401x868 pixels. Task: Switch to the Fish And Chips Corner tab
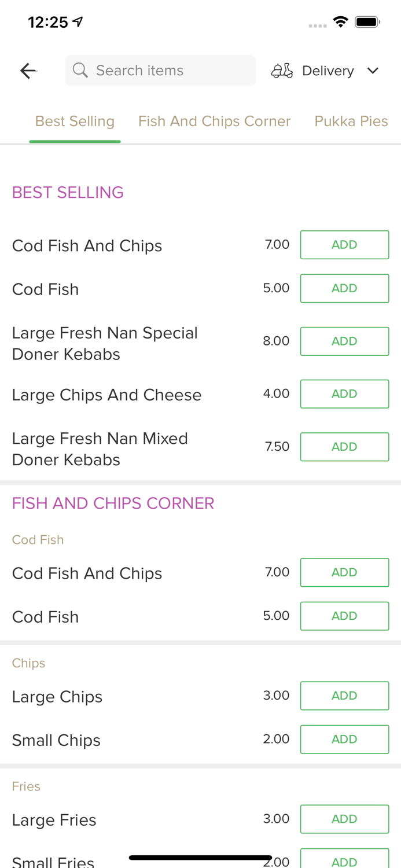click(x=215, y=121)
